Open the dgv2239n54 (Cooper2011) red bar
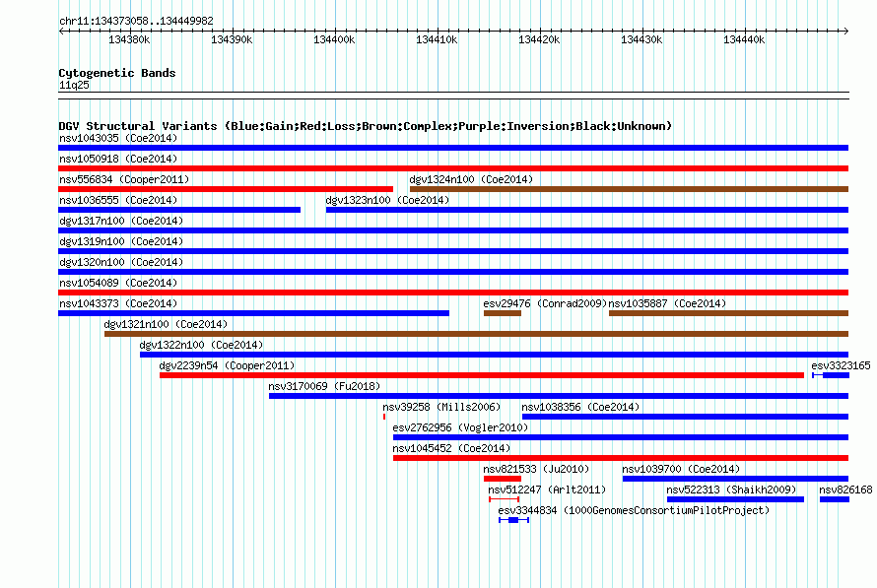The height and width of the screenshot is (588, 877). [x=482, y=375]
